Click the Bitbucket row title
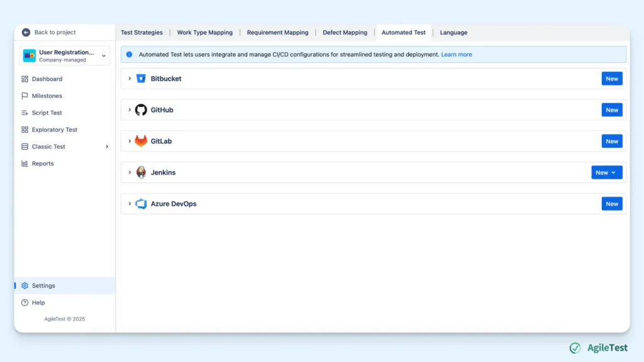The width and height of the screenshot is (644, 362). 166,79
